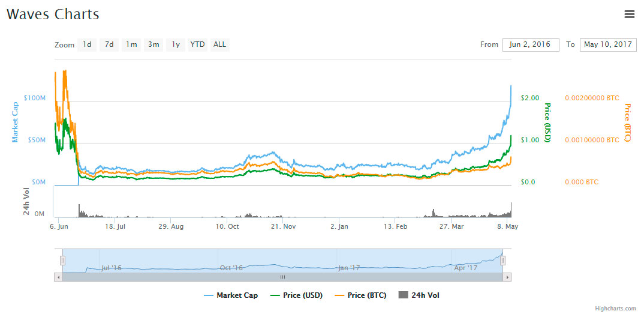Screen dimensions: 644x314
Task: Click the navigator left range handle
Action: pos(63,261)
